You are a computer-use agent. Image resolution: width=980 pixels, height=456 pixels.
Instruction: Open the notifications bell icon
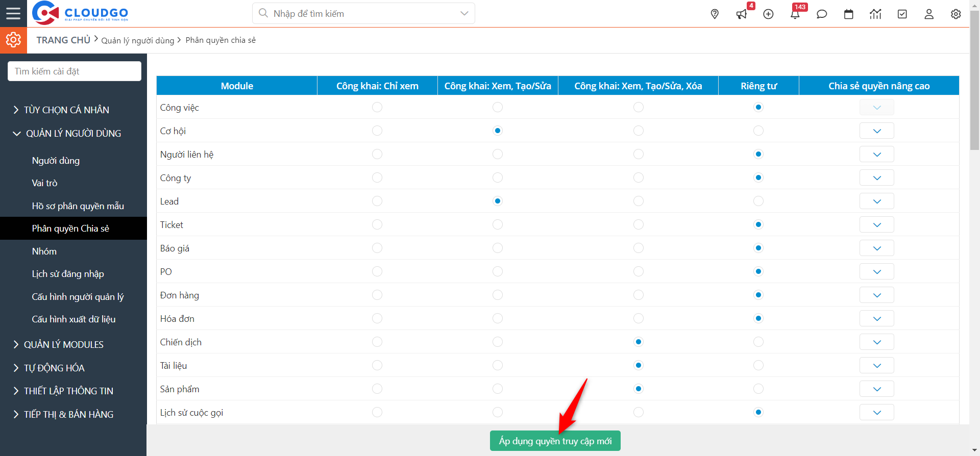click(795, 14)
